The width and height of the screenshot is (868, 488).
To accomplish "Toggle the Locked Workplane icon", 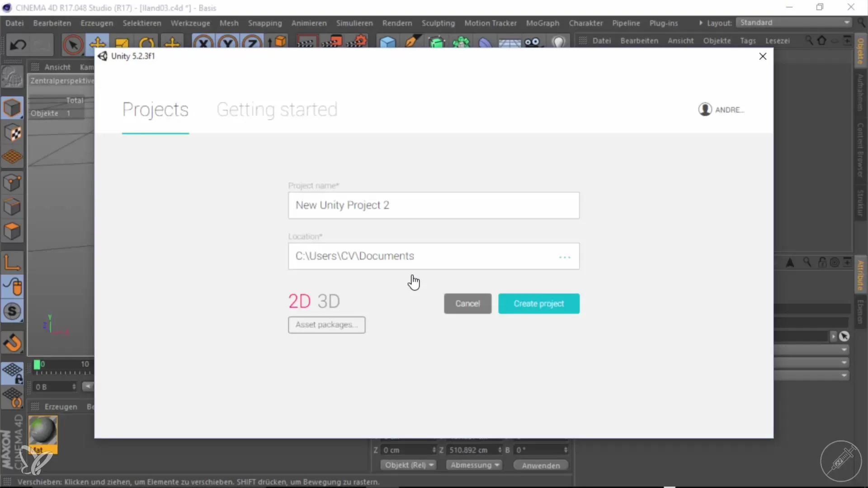I will (12, 373).
